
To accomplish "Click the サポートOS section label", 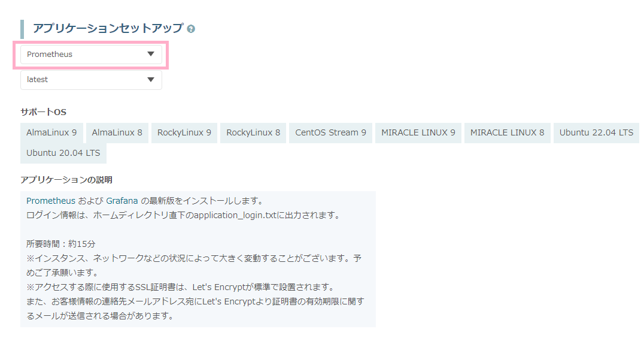I will click(x=43, y=112).
